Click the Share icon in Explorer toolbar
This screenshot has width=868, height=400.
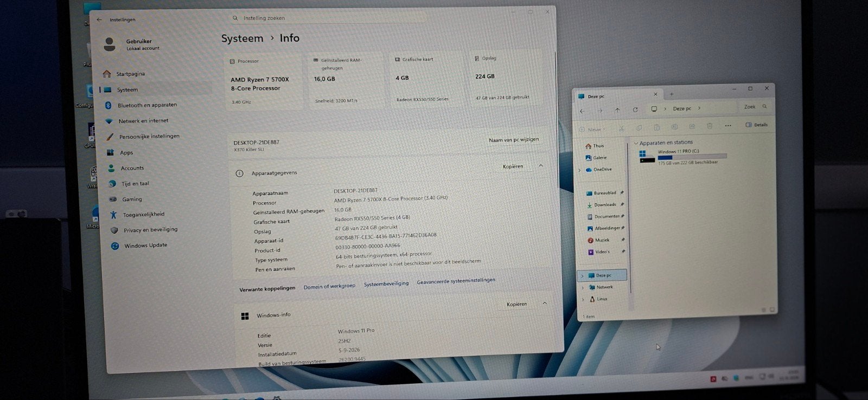tap(692, 126)
